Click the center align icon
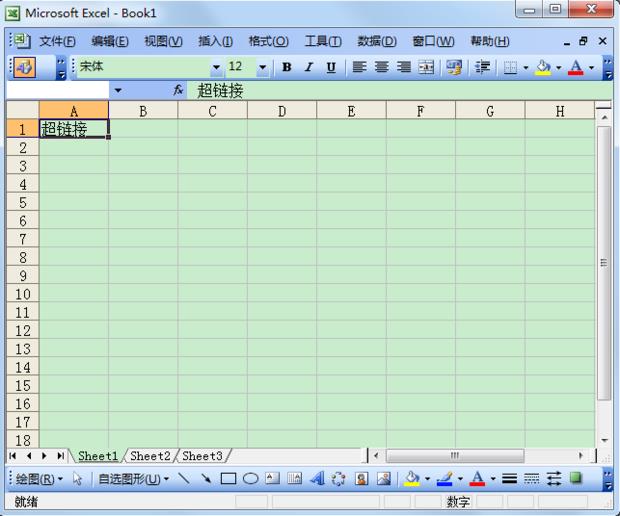The image size is (620, 516). [382, 67]
